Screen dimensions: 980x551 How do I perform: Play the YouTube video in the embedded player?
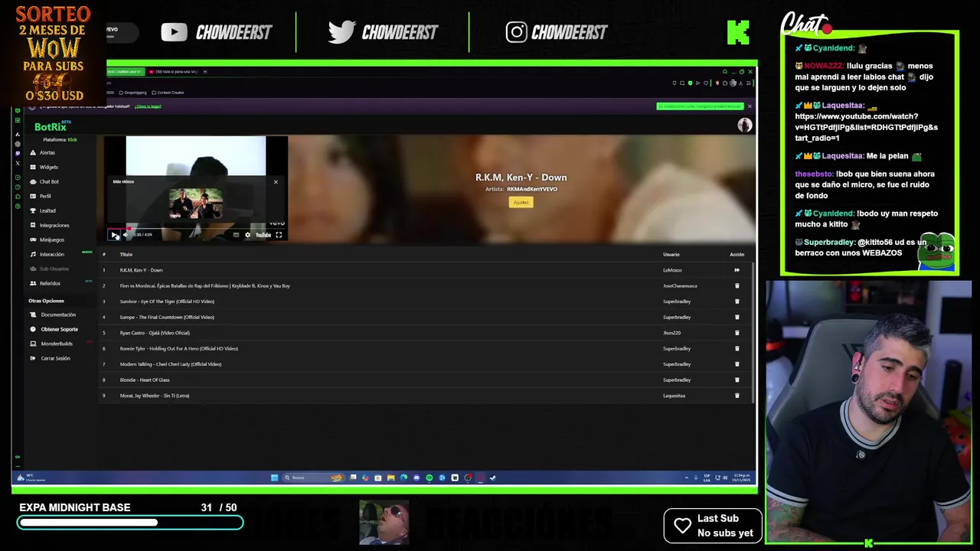coord(113,235)
